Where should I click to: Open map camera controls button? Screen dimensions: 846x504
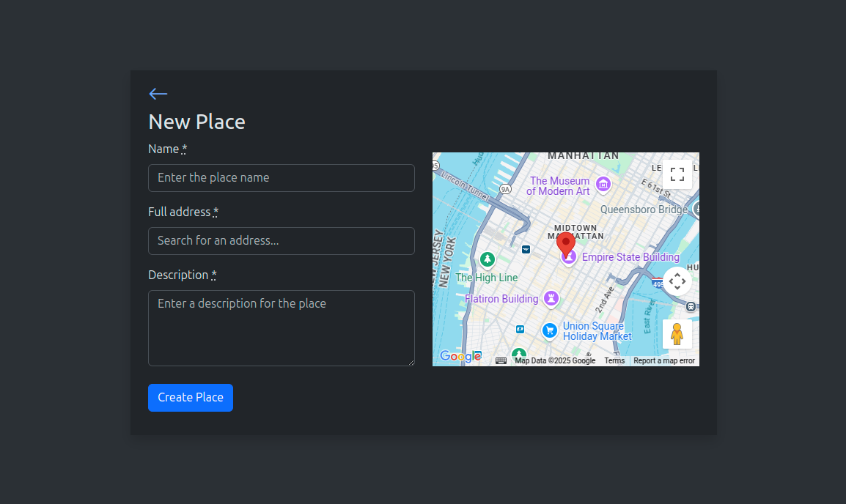click(x=677, y=281)
